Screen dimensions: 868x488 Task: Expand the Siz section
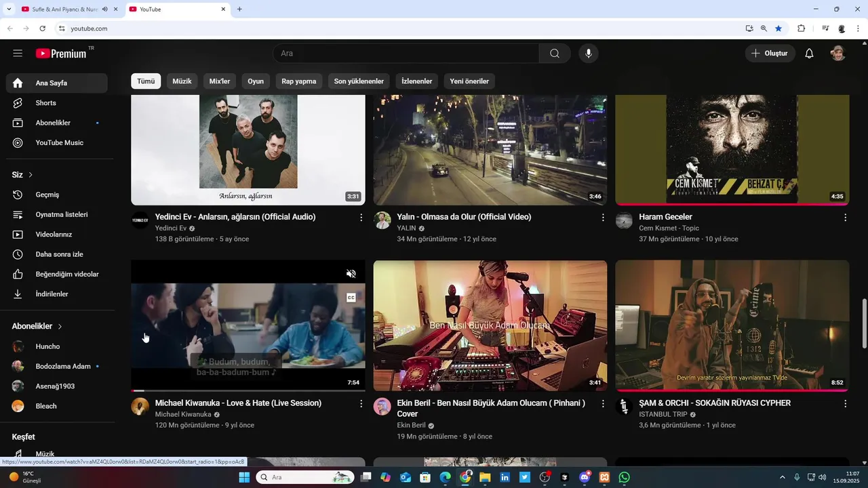[22, 175]
